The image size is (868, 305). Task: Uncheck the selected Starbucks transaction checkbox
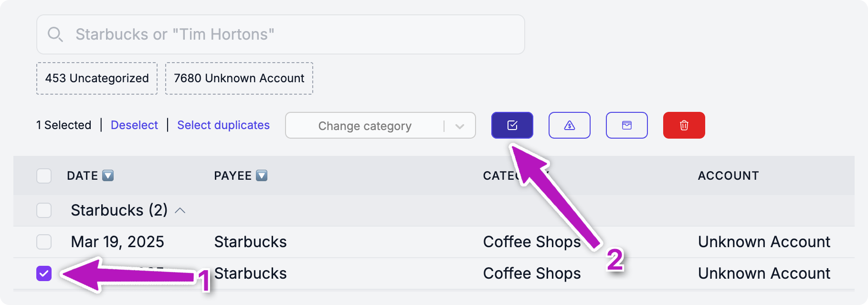pos(44,273)
